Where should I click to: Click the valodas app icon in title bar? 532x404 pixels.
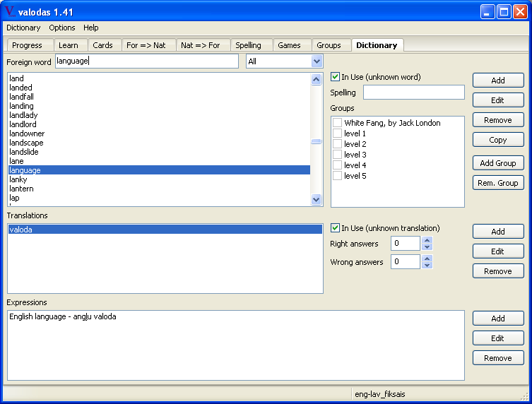click(10, 11)
